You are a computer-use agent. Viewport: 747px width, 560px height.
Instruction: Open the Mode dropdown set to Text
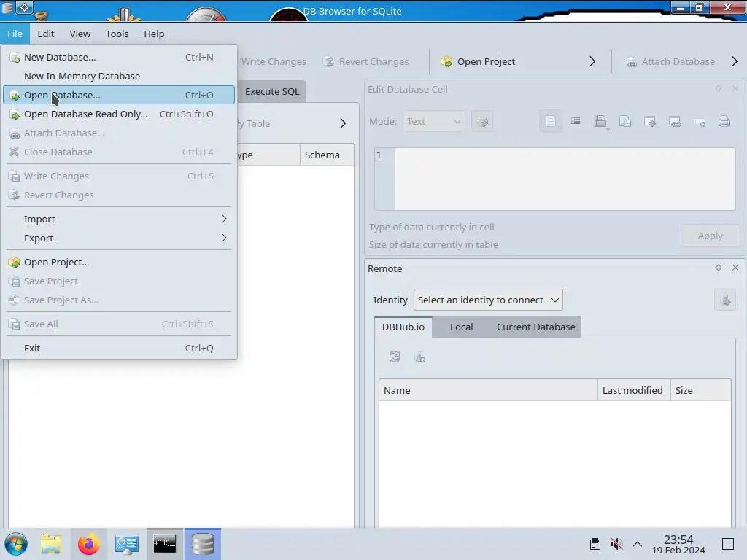point(433,122)
